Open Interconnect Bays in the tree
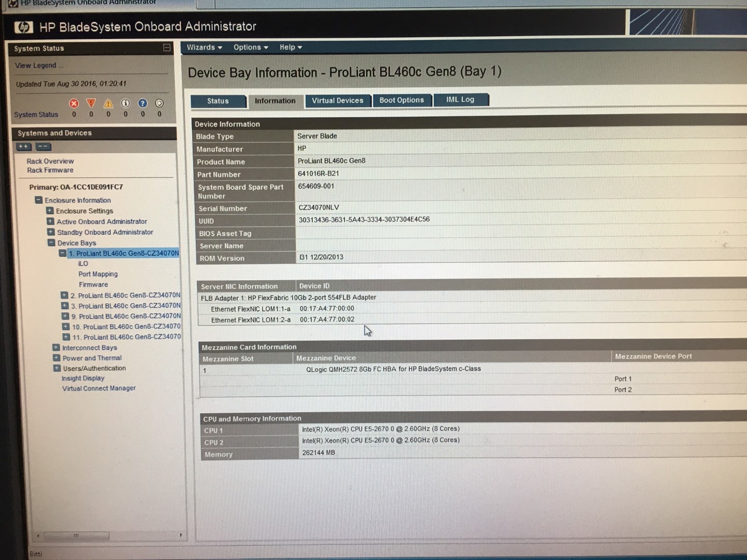This screenshot has width=747, height=560. 90,347
